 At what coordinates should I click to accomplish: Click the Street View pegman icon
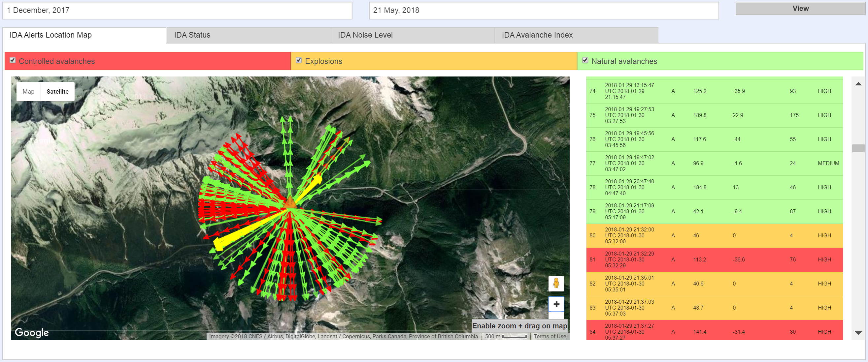point(556,283)
